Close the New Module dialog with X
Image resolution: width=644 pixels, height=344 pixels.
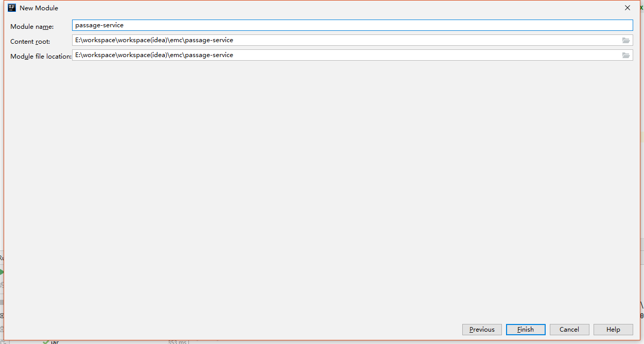[627, 8]
